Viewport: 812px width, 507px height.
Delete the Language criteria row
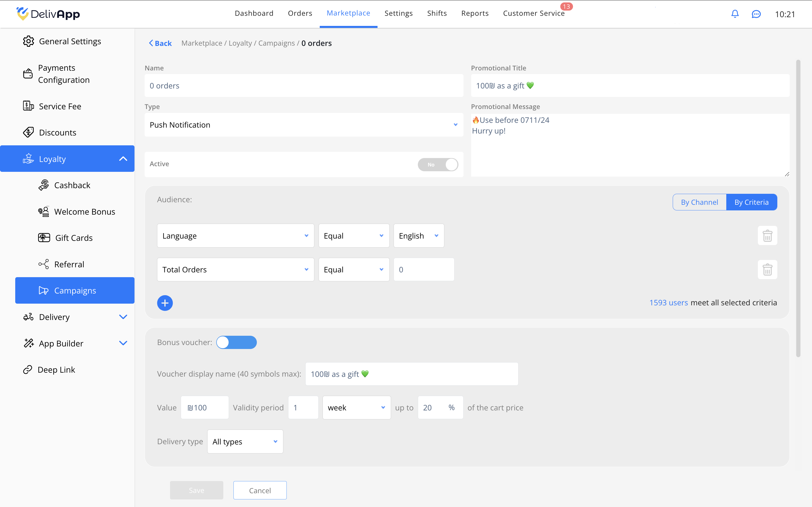pyautogui.click(x=767, y=236)
